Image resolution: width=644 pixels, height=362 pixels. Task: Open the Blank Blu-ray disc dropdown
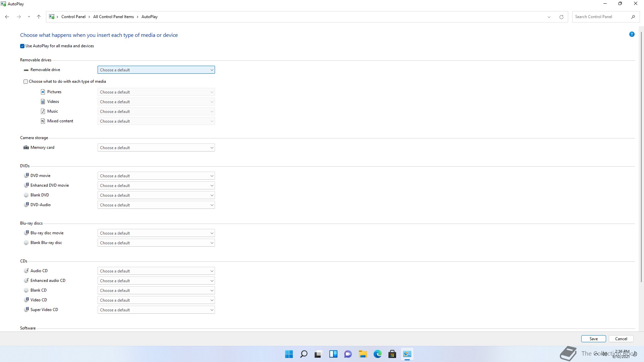156,243
